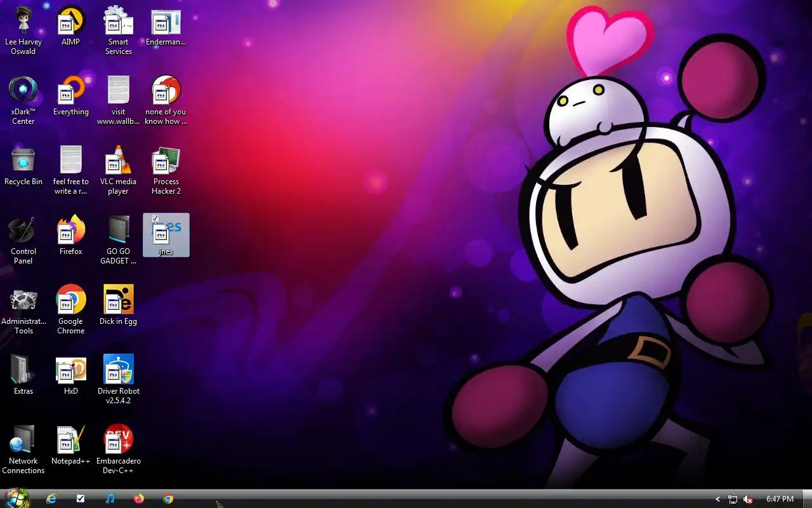
Task: Launch HxD hex editor shortcut
Action: pos(70,375)
